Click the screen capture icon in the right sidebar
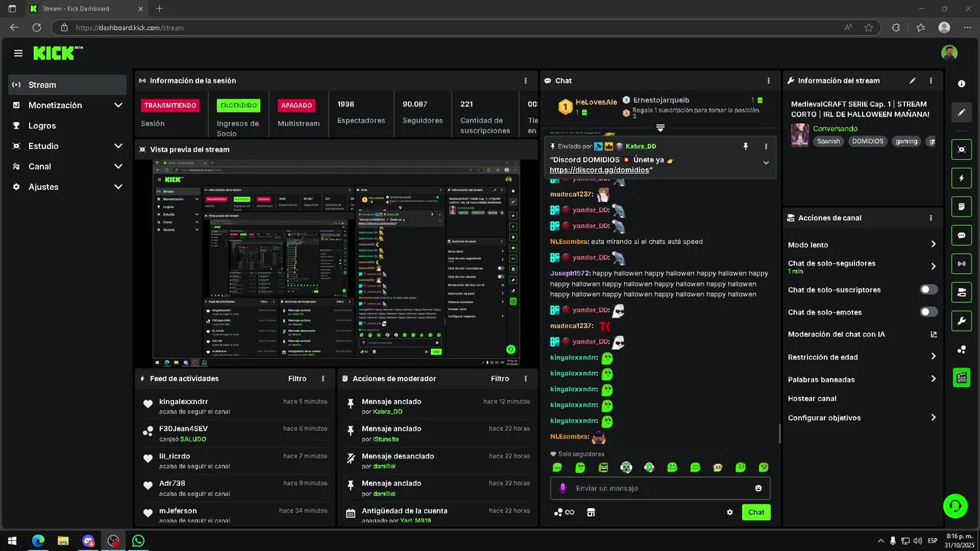The image size is (980, 551). coord(962,150)
